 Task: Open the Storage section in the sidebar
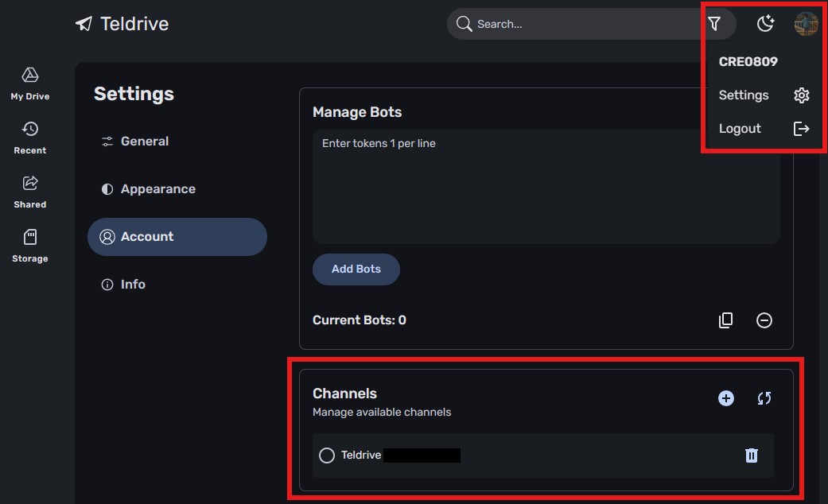point(29,244)
